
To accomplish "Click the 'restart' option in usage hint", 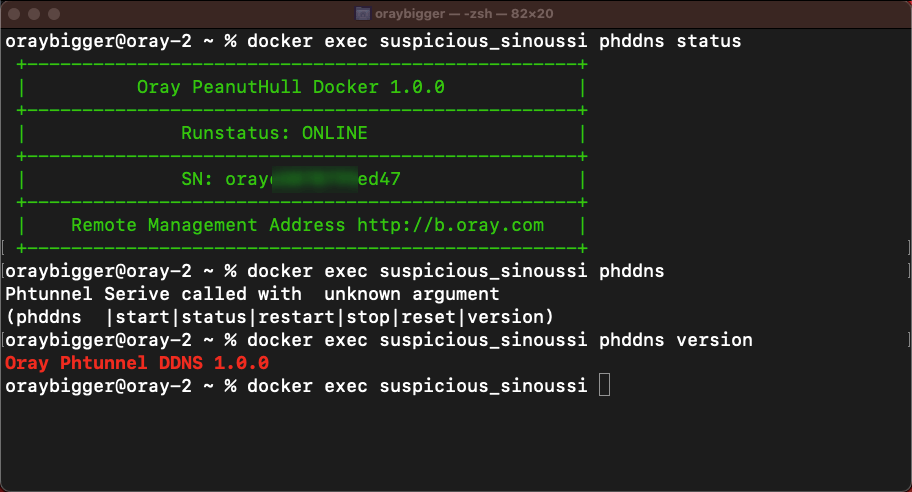I will pos(297,317).
